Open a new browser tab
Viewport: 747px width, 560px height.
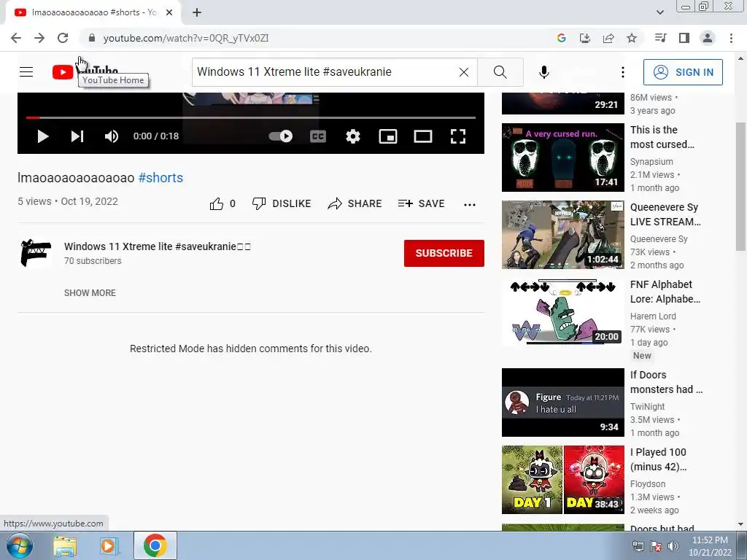click(x=197, y=12)
